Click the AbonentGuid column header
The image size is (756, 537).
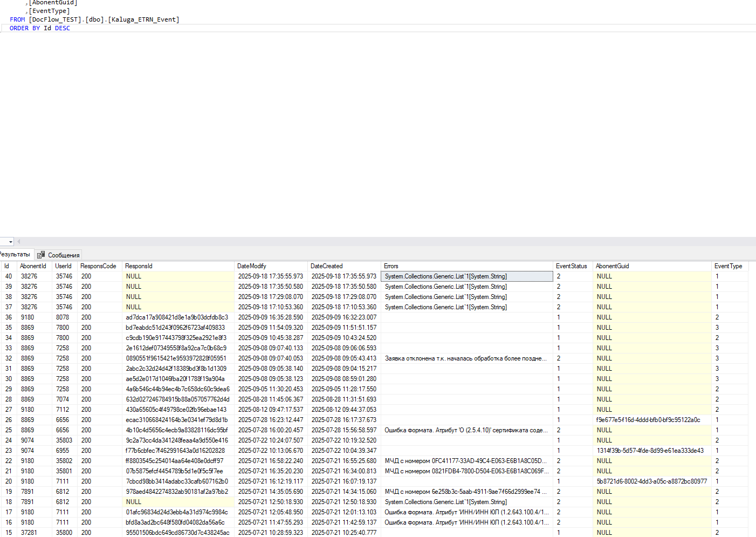(x=652, y=266)
